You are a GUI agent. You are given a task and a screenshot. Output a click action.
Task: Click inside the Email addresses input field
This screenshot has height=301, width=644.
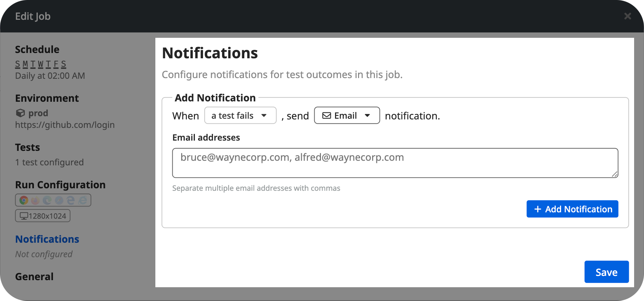(395, 163)
